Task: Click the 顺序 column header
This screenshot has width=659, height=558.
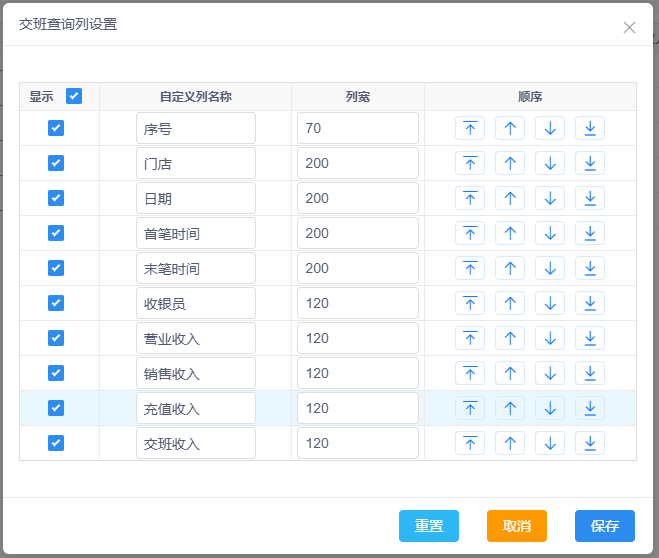Action: pos(530,97)
